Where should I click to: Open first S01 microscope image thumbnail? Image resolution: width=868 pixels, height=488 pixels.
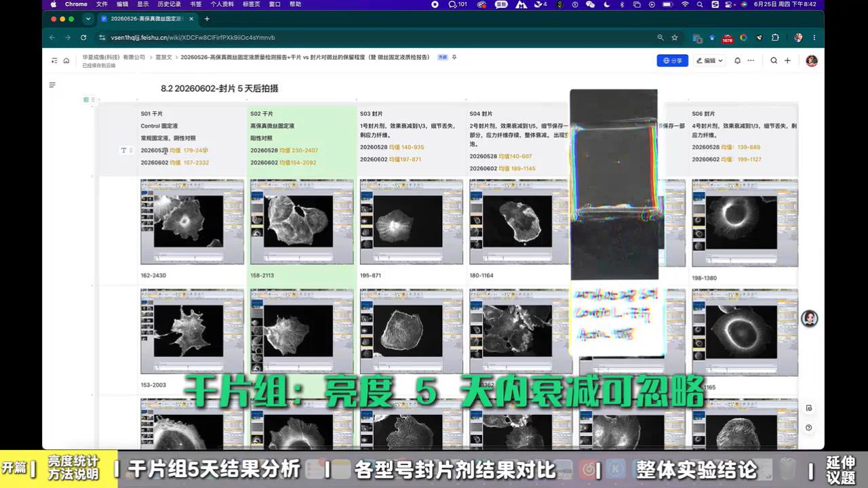pos(192,222)
